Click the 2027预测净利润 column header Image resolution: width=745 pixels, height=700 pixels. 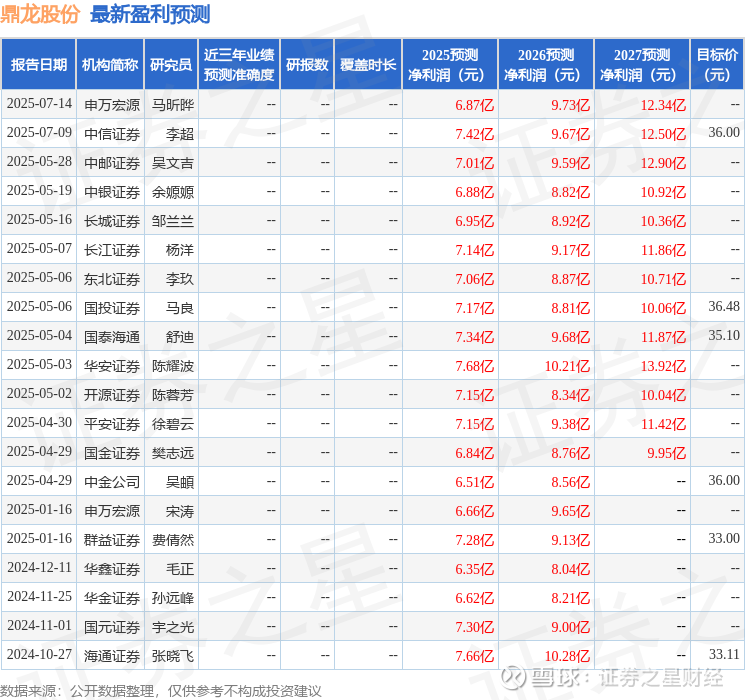tap(642, 65)
